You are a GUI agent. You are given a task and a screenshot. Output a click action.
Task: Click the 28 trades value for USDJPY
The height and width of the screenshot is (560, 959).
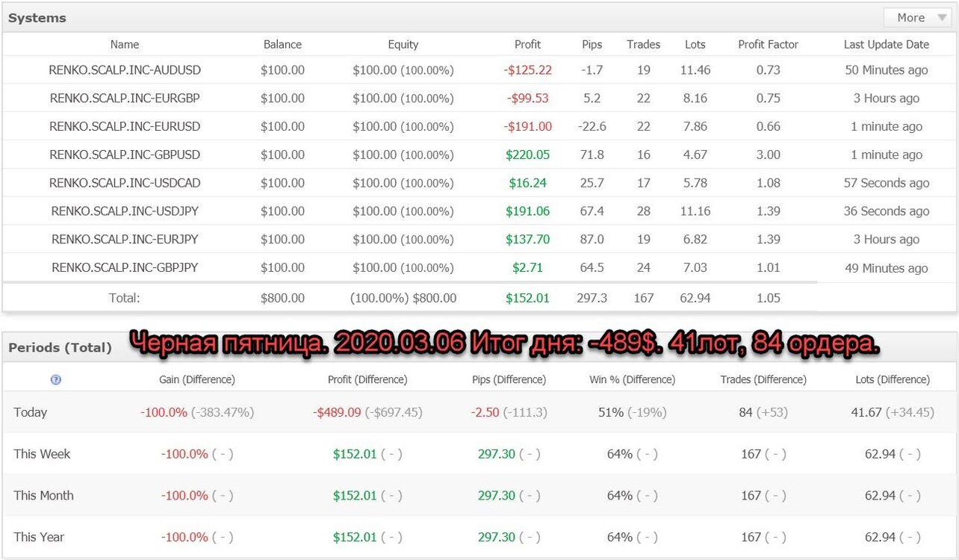pyautogui.click(x=644, y=211)
